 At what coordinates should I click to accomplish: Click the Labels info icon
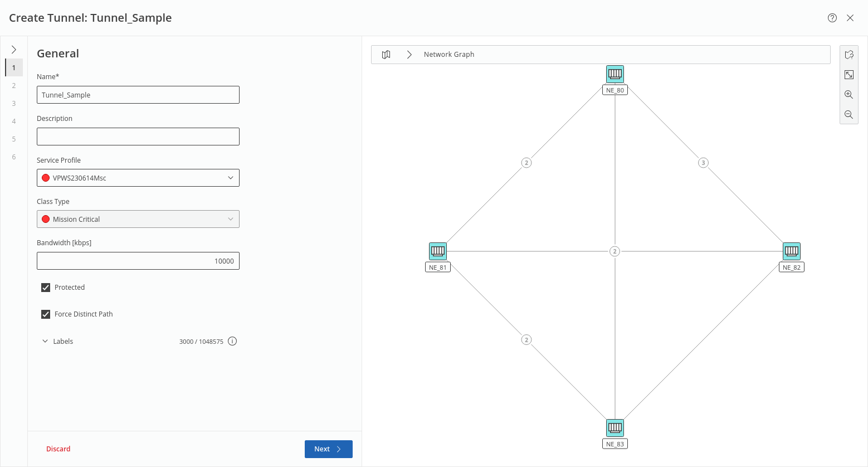pos(232,342)
